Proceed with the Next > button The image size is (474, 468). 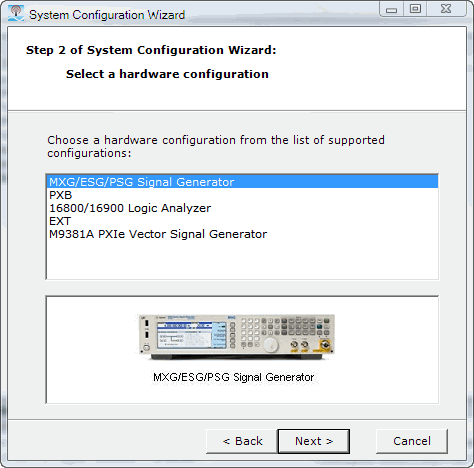(314, 441)
